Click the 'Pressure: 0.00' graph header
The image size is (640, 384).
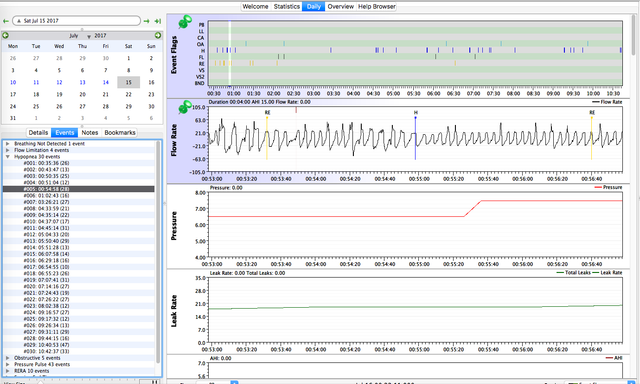[x=226, y=188]
